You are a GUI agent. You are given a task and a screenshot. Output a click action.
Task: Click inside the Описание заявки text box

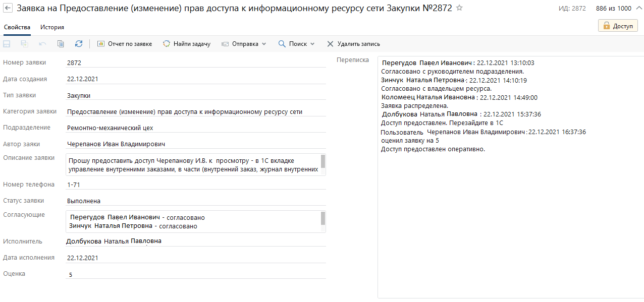[x=193, y=164]
